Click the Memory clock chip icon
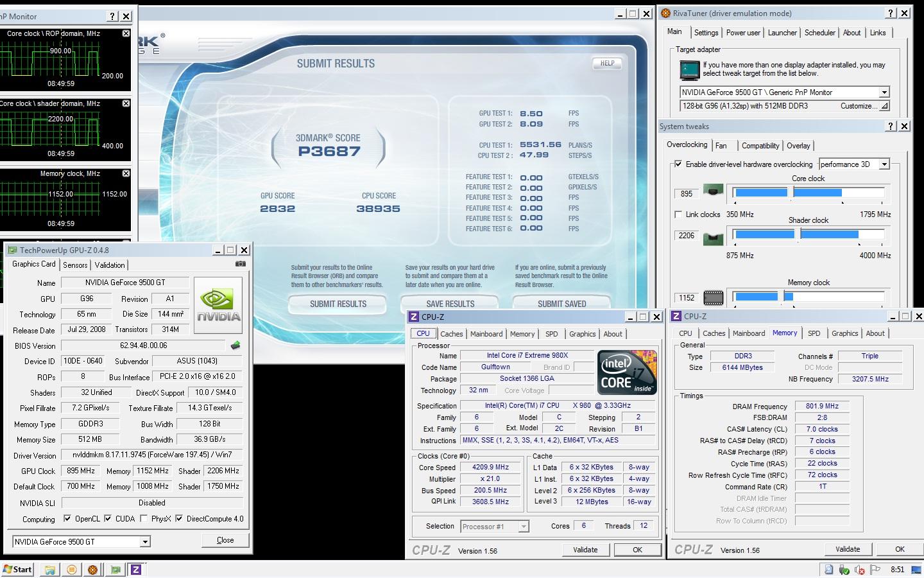This screenshot has width=924, height=578. click(x=713, y=298)
